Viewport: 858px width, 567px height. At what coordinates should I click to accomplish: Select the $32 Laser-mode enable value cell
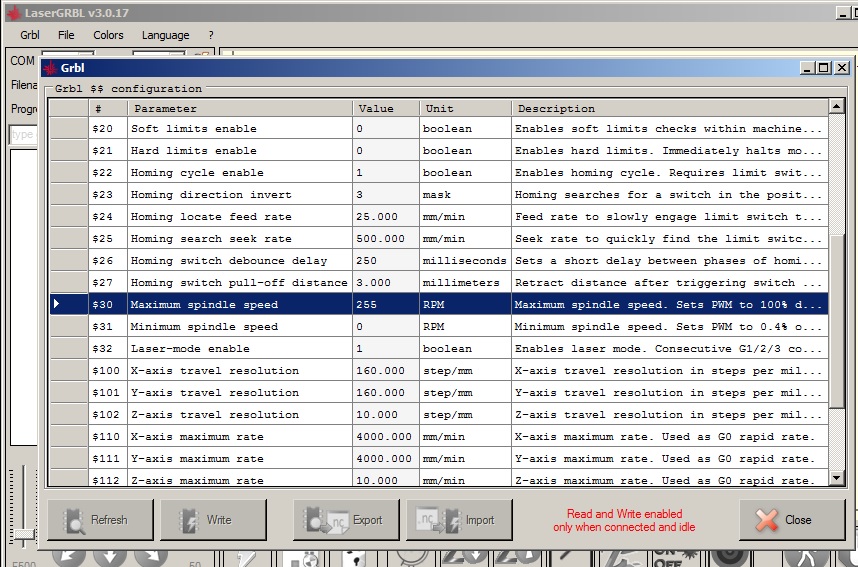386,348
